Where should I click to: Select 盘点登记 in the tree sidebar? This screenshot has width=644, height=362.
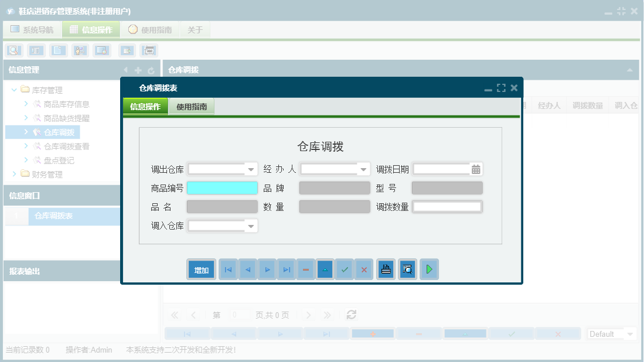click(x=60, y=160)
